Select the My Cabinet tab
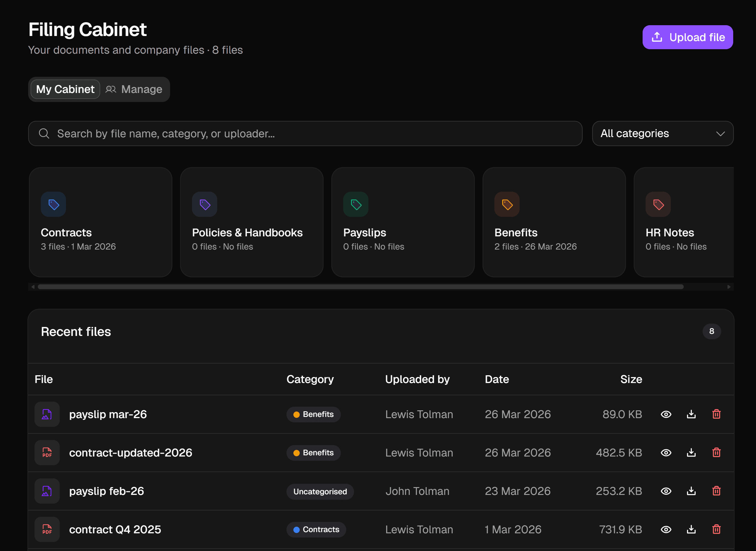This screenshot has width=756, height=551. (x=65, y=89)
